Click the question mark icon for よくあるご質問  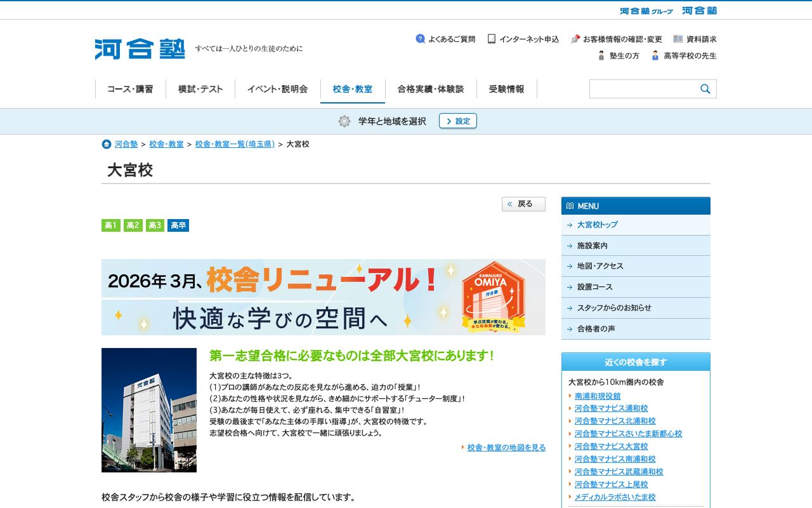tap(421, 39)
